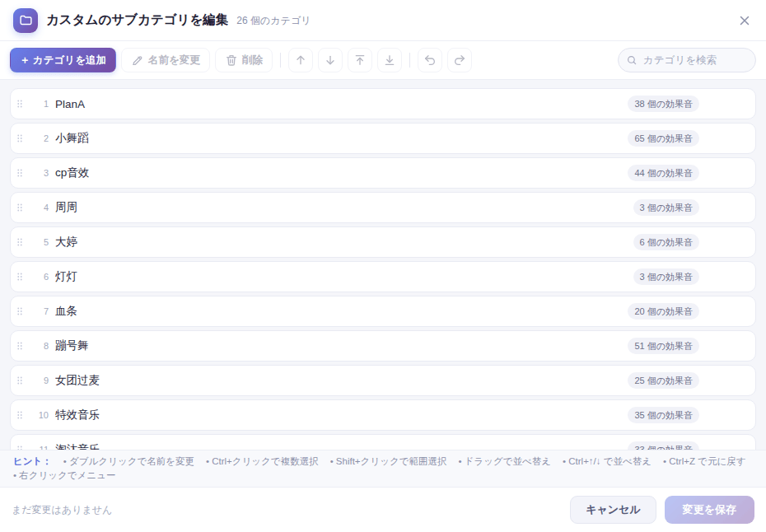Click the 削除 delete button
This screenshot has width=766, height=532.
click(x=244, y=60)
